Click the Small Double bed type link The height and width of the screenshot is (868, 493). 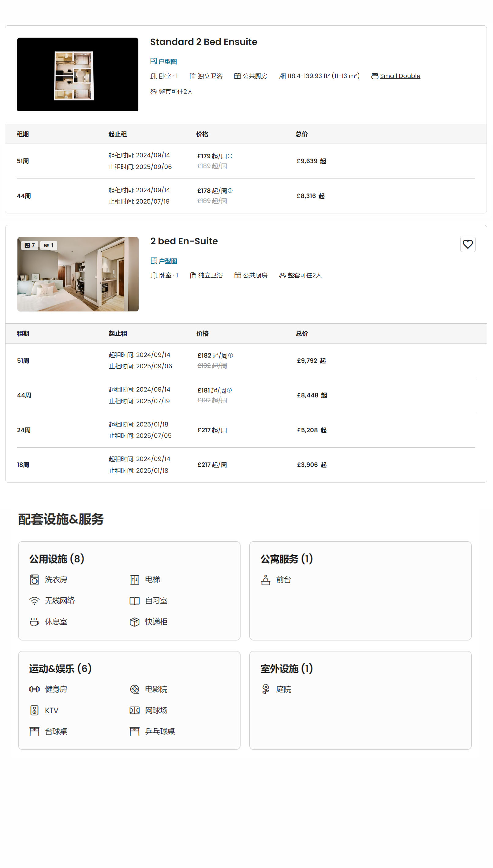point(400,76)
